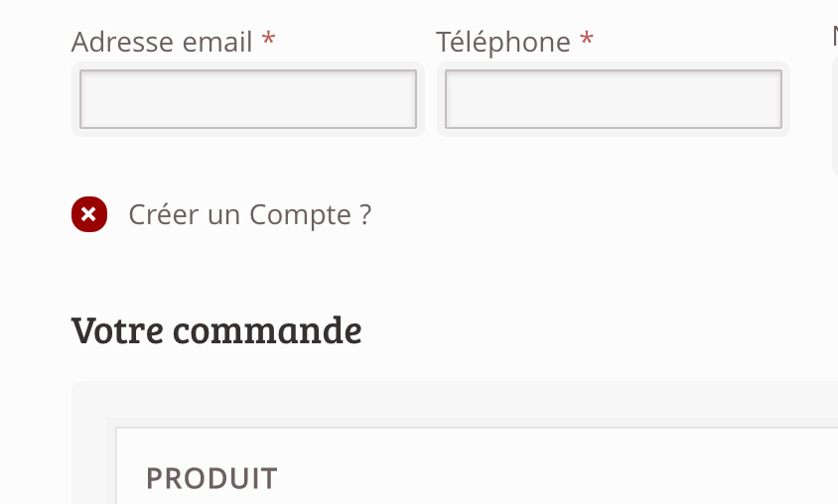Click the word 'Compte' in checkbox label

[301, 215]
